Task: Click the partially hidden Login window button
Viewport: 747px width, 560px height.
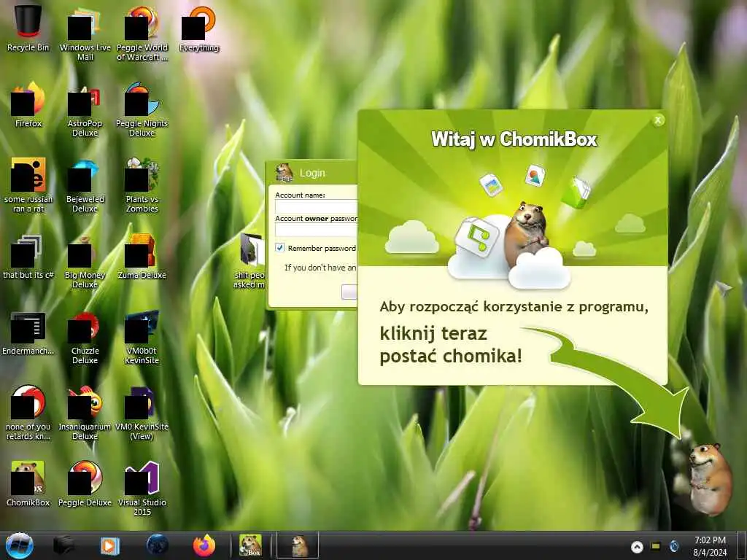Action: 349,292
